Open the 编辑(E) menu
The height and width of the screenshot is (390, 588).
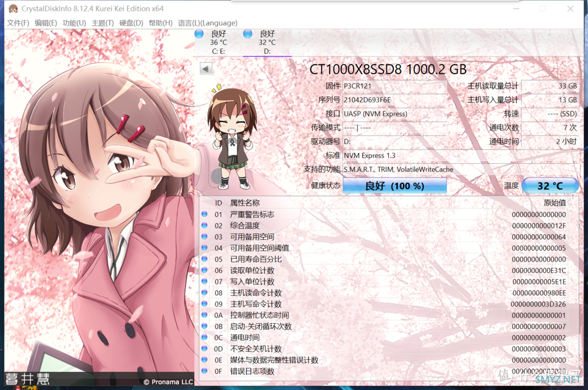[x=46, y=23]
